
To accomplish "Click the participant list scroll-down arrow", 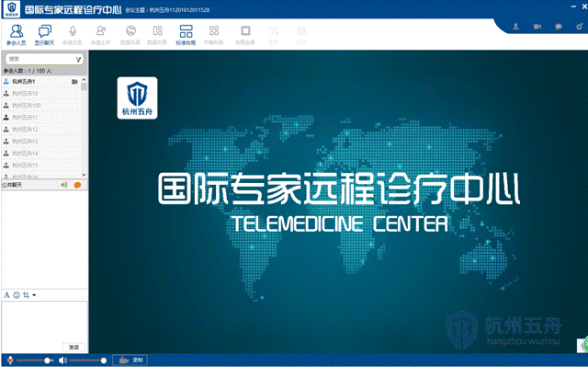I will click(x=84, y=175).
